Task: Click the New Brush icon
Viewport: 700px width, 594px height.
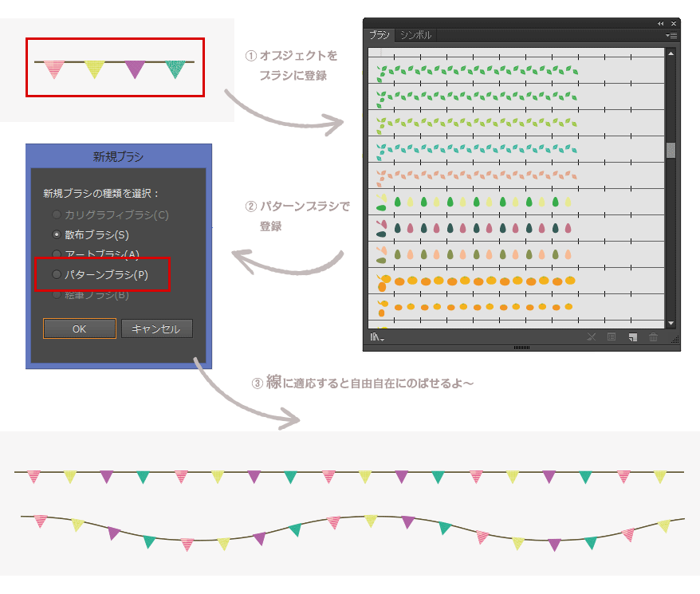Action: click(x=634, y=336)
